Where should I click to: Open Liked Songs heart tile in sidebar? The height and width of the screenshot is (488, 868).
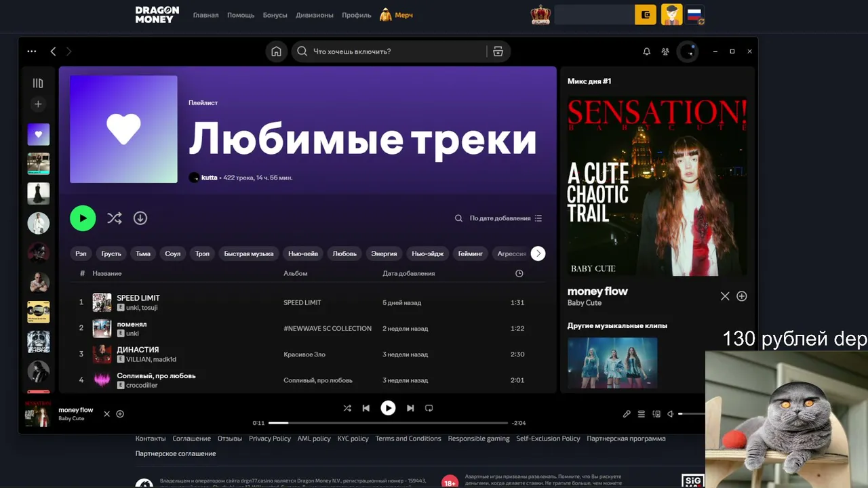coord(38,134)
